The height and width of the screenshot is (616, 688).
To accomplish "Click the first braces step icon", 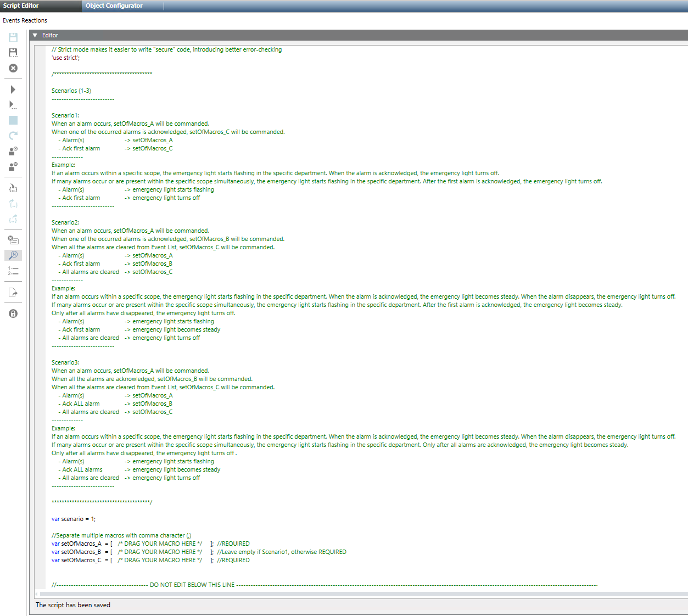I will (x=13, y=188).
